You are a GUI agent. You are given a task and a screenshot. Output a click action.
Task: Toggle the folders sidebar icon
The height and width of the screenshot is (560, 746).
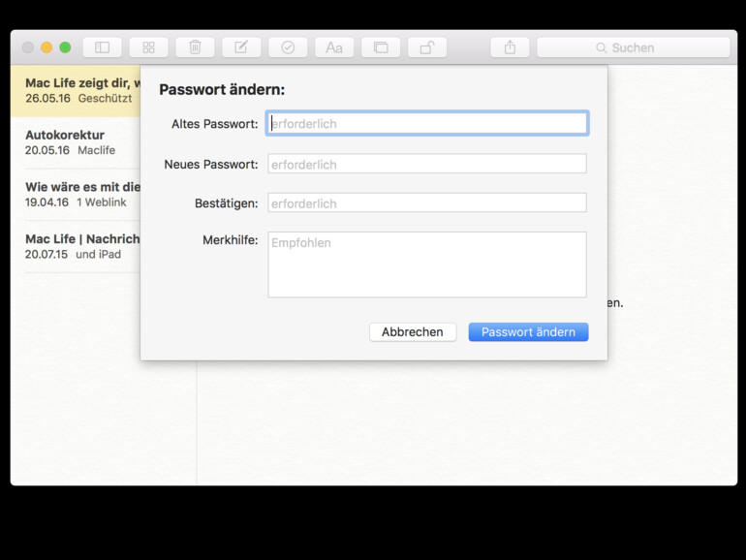103,47
